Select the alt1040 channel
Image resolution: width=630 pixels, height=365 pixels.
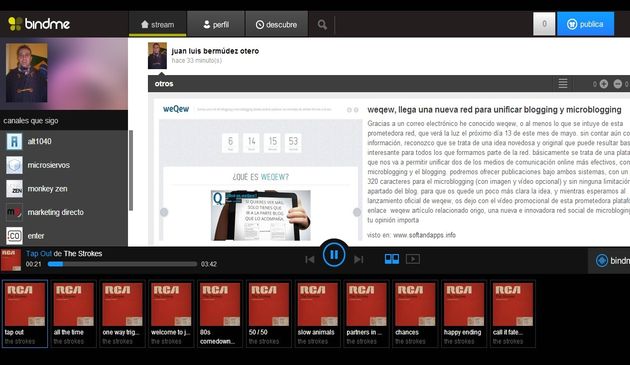(64, 141)
